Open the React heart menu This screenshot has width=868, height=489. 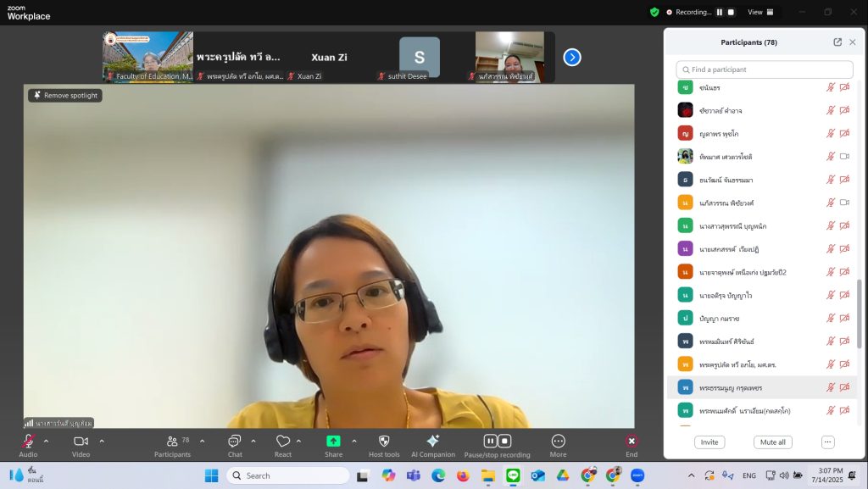pyautogui.click(x=283, y=441)
